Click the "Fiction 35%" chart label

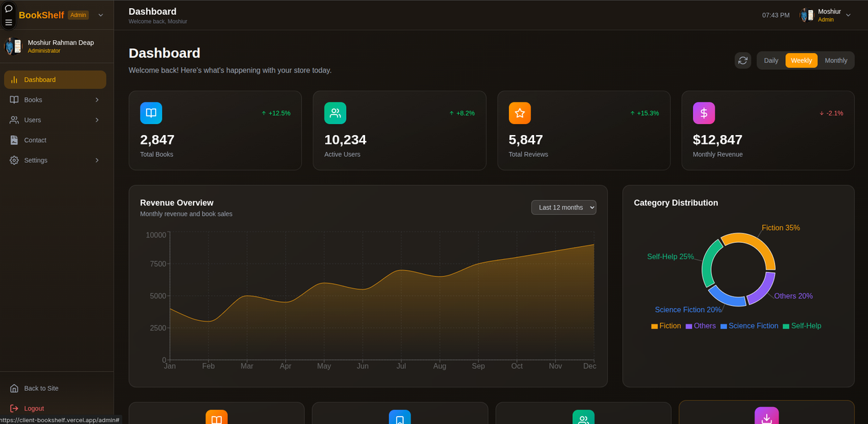coord(780,228)
